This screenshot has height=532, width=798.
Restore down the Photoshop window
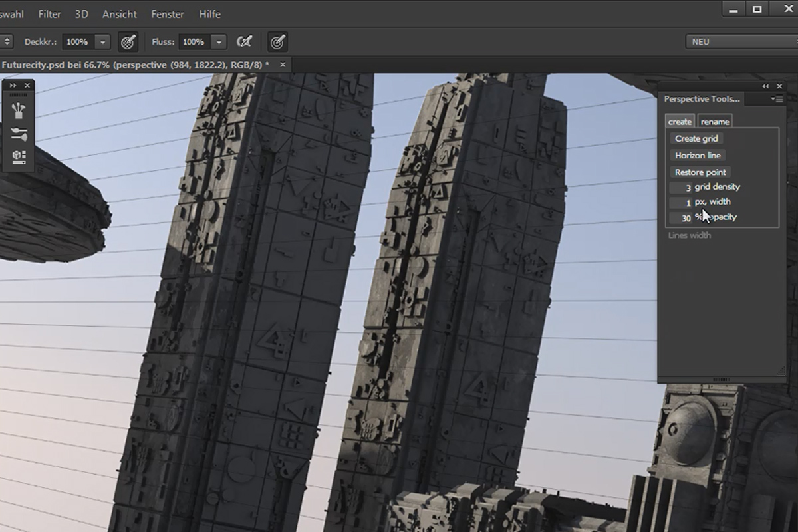(757, 9)
